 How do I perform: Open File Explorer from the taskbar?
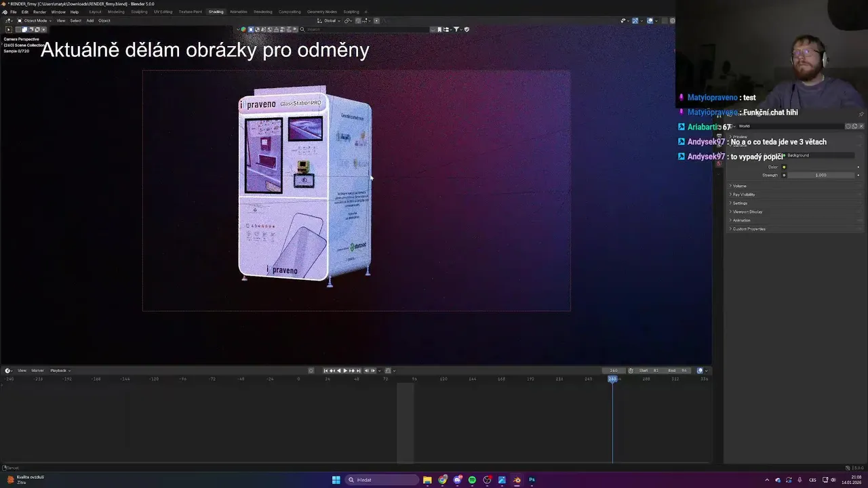pyautogui.click(x=427, y=480)
